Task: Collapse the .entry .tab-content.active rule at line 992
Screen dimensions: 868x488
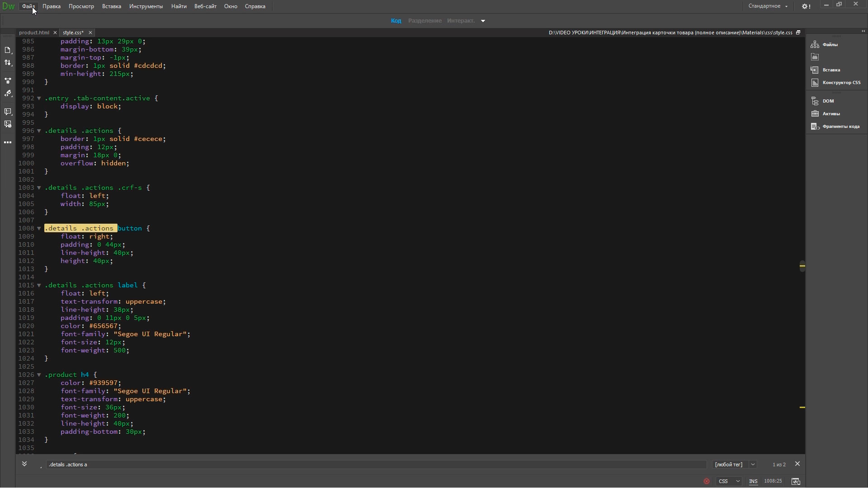Action: coord(39,98)
